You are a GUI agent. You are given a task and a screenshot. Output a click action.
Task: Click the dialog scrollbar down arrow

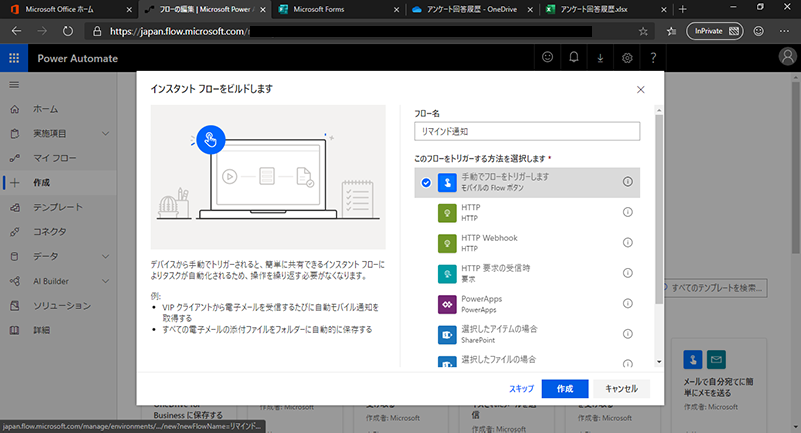[659, 362]
